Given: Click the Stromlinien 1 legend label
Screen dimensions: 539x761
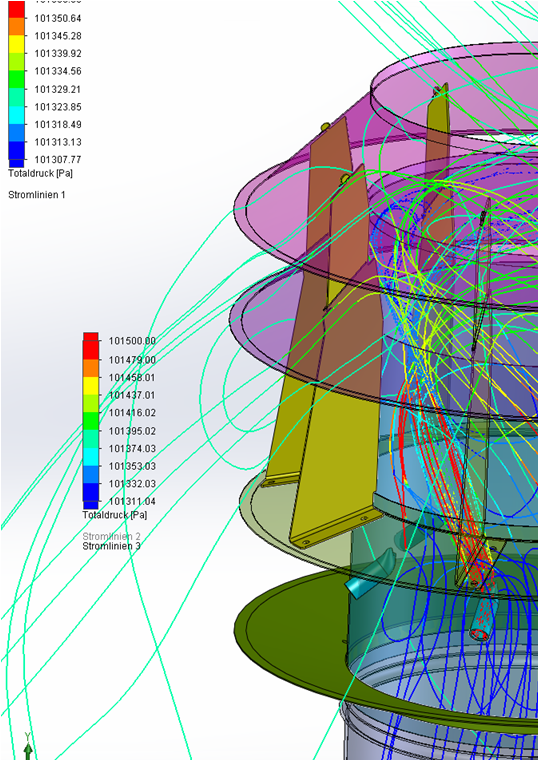Looking at the screenshot, I should 37,195.
